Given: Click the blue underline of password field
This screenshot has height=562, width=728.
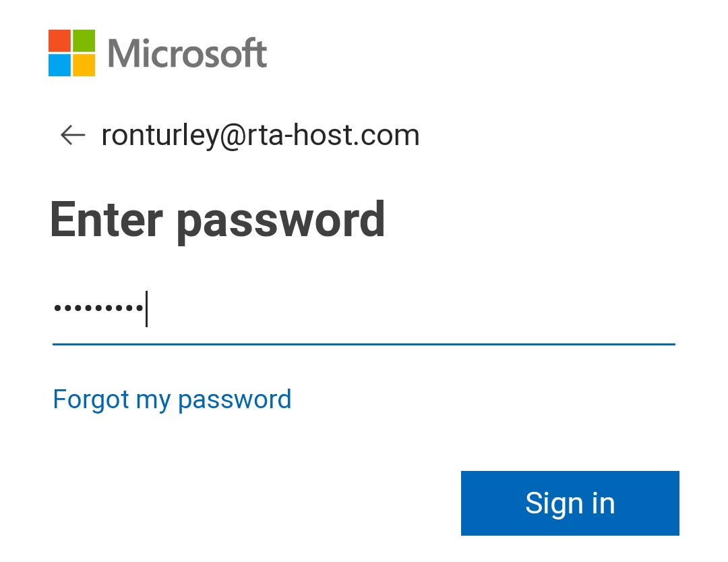Looking at the screenshot, I should pos(364,344).
